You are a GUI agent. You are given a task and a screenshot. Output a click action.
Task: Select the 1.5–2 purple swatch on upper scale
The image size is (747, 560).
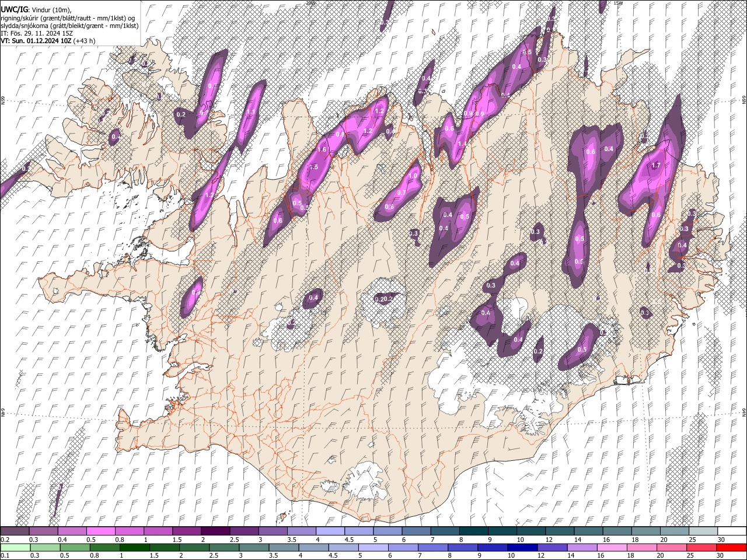coord(186,531)
